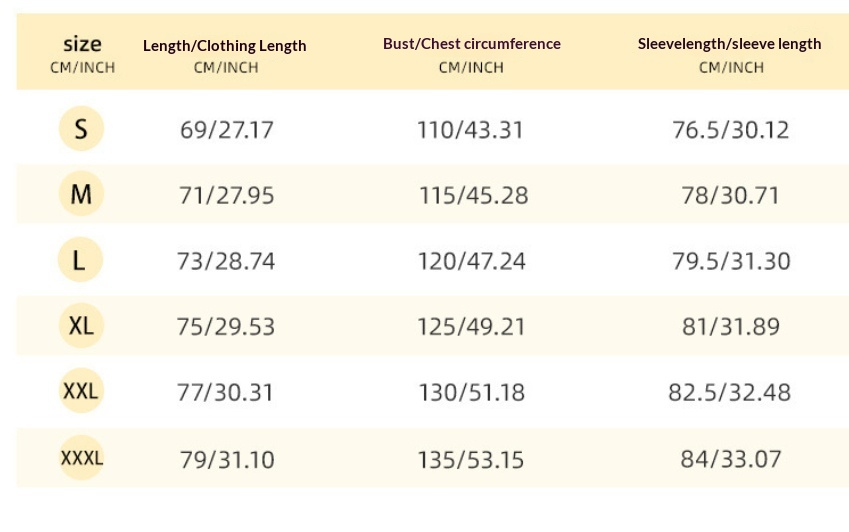The image size is (849, 532).
Task: Click the S size badge
Action: (x=81, y=129)
